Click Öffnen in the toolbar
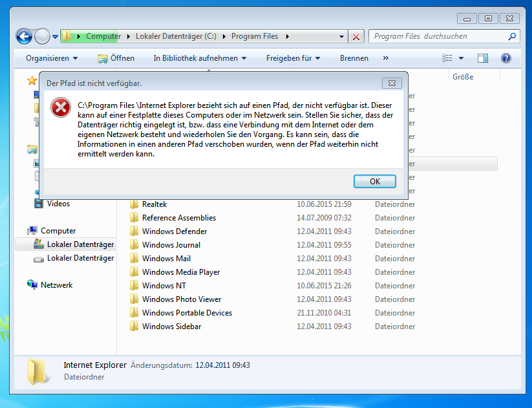Screen dimensions: 532x408 click(116, 58)
